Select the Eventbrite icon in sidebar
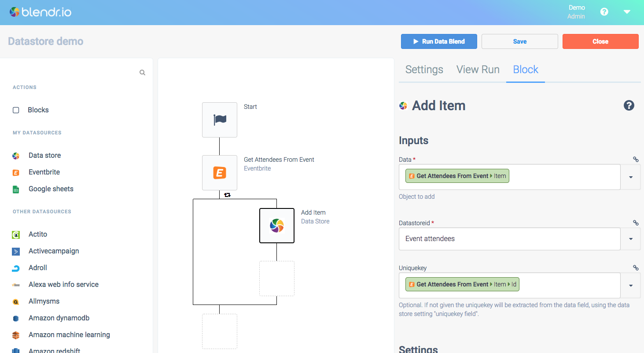The height and width of the screenshot is (353, 644). [16, 173]
